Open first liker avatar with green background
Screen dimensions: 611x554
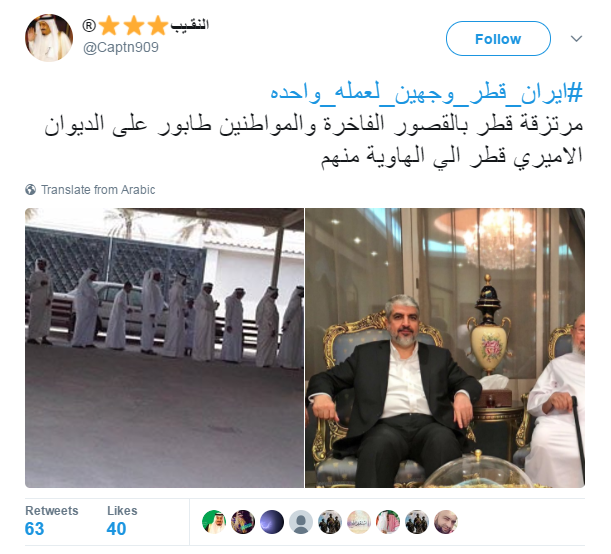pos(214,522)
